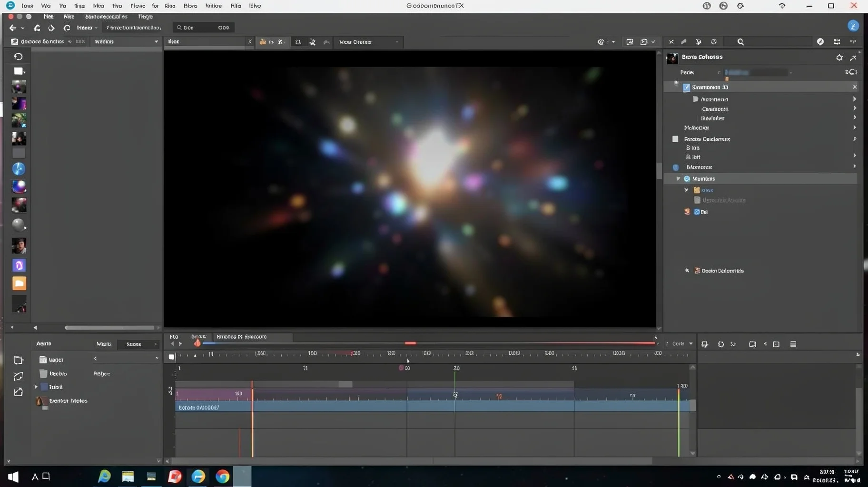Toggle the blue Momonor visibility icon
Image resolution: width=868 pixels, height=487 pixels.
click(676, 167)
